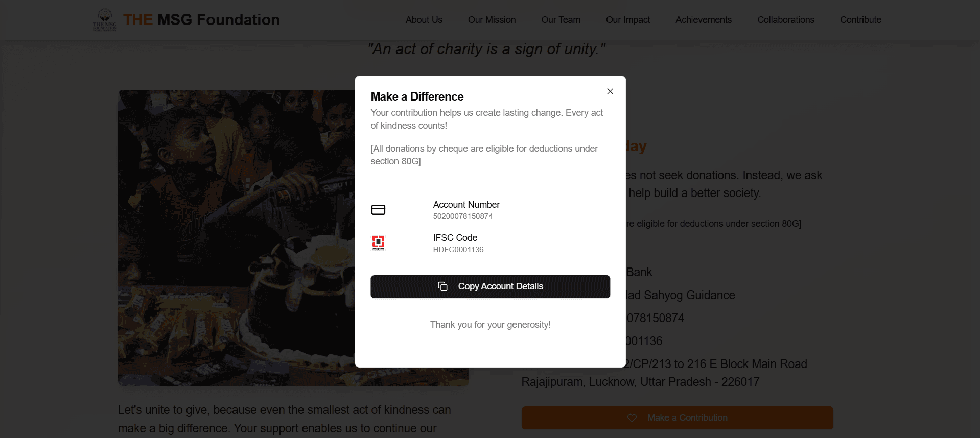Click the children with cake photo
Screen dimensions: 980x438
coord(236,237)
